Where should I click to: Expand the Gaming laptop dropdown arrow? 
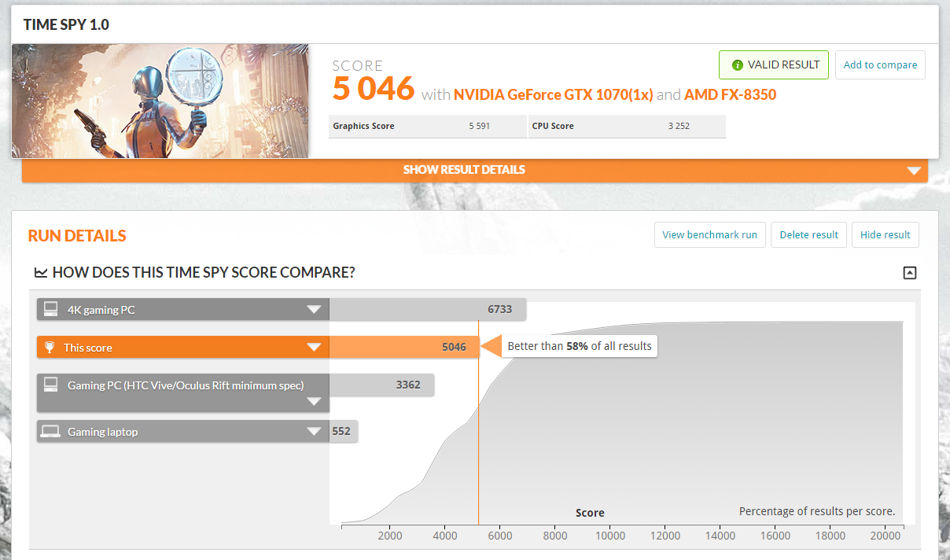click(314, 431)
